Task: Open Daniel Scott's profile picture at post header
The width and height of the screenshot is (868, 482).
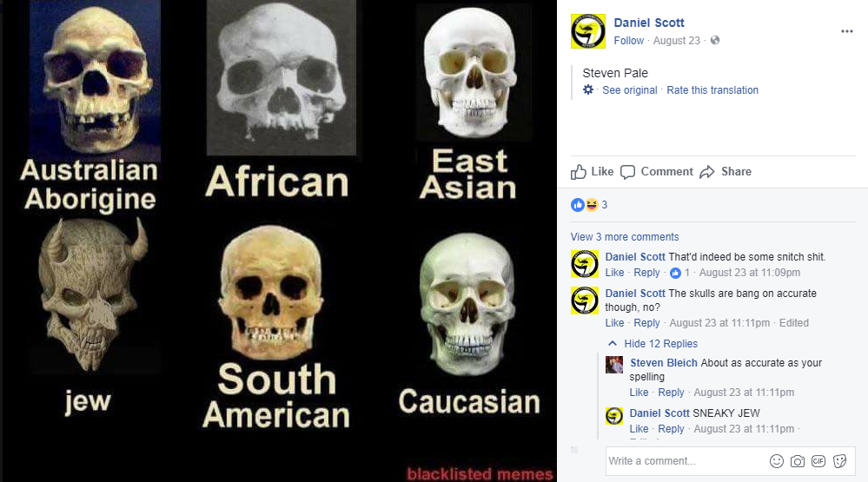Action: [x=588, y=31]
